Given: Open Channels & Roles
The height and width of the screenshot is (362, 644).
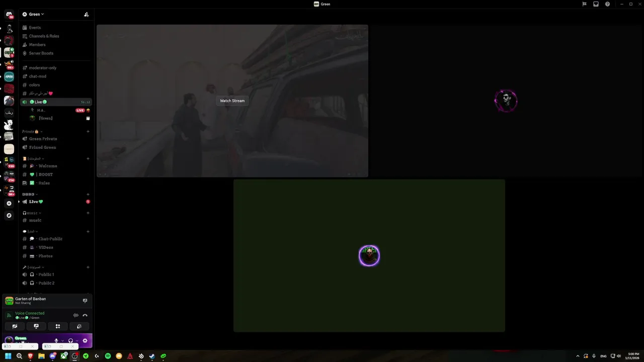Looking at the screenshot, I should [44, 36].
